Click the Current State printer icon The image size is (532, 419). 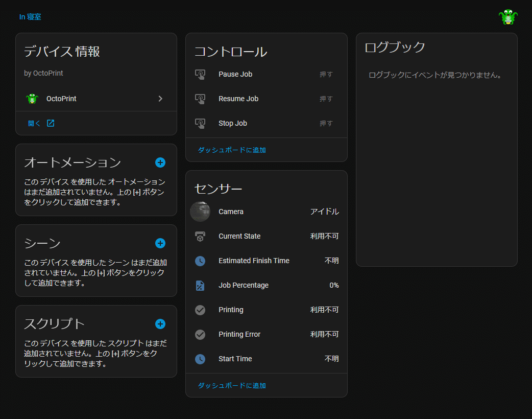(x=200, y=236)
